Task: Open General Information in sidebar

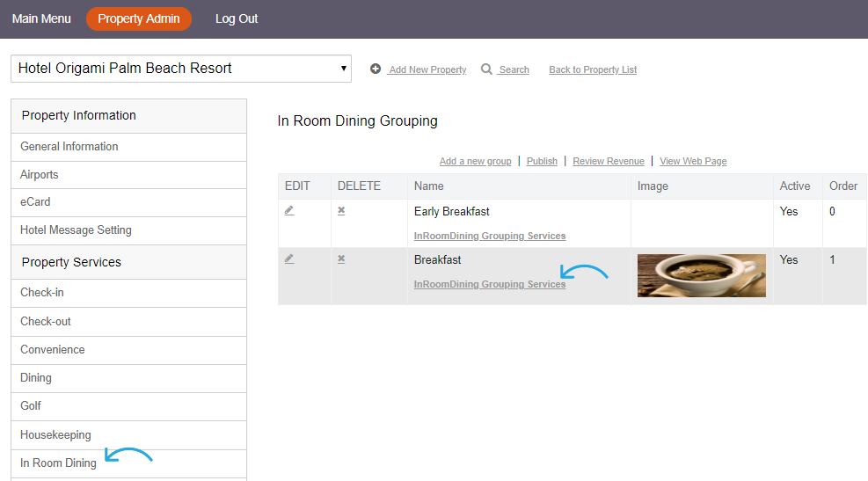Action: [128, 147]
